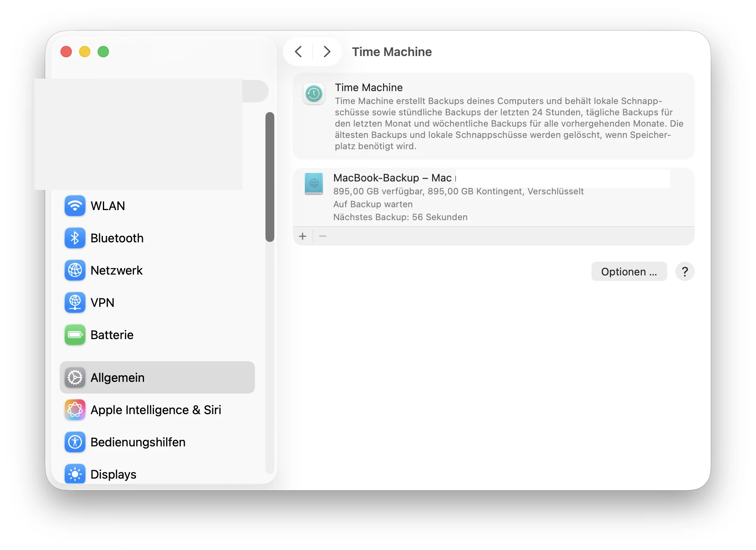
Task: Click the green Batterie icon
Action: tap(75, 335)
